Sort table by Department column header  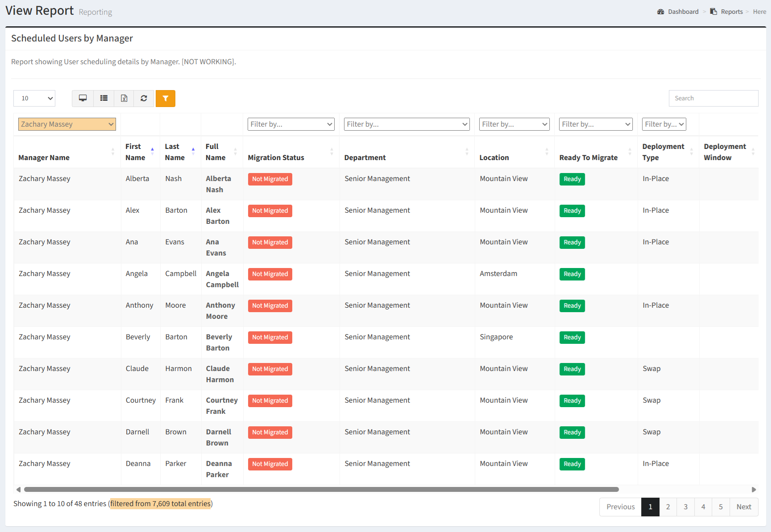click(467, 152)
